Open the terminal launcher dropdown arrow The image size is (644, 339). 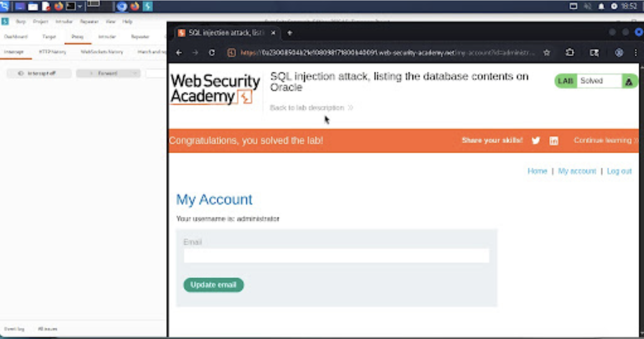pyautogui.click(x=80, y=7)
